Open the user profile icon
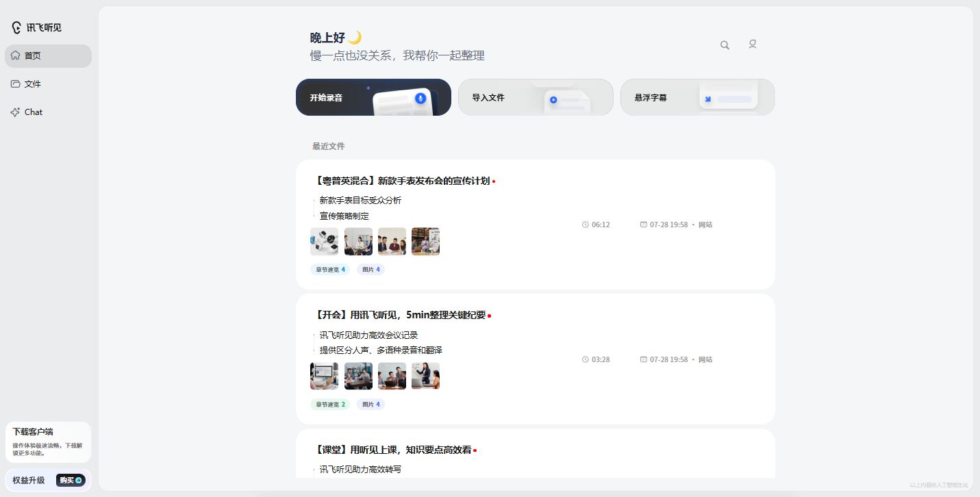980x497 pixels. (x=753, y=44)
